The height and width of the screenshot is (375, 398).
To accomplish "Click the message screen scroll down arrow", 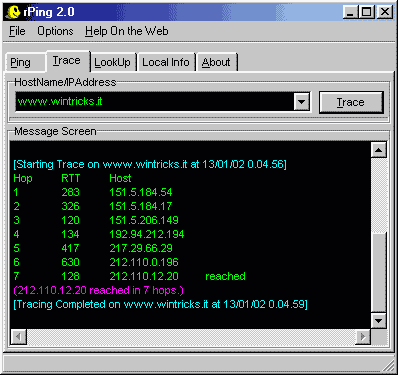I will point(378,321).
